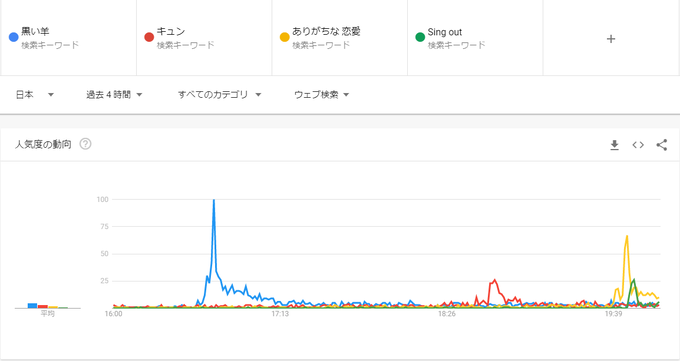This screenshot has height=361, width=680.
Task: Select the キュン search term box
Action: click(x=204, y=38)
